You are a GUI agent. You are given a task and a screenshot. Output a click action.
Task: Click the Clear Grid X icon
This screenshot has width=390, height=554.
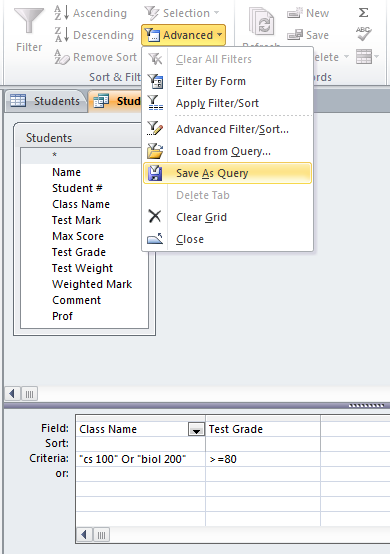(155, 216)
